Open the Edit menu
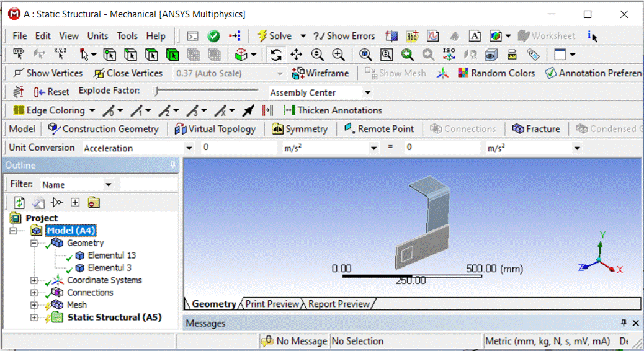 point(43,36)
